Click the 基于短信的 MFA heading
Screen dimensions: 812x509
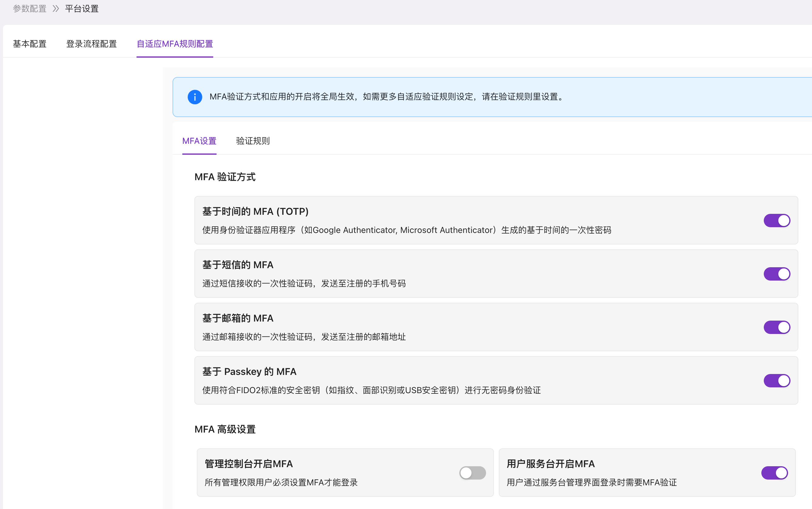(x=238, y=265)
